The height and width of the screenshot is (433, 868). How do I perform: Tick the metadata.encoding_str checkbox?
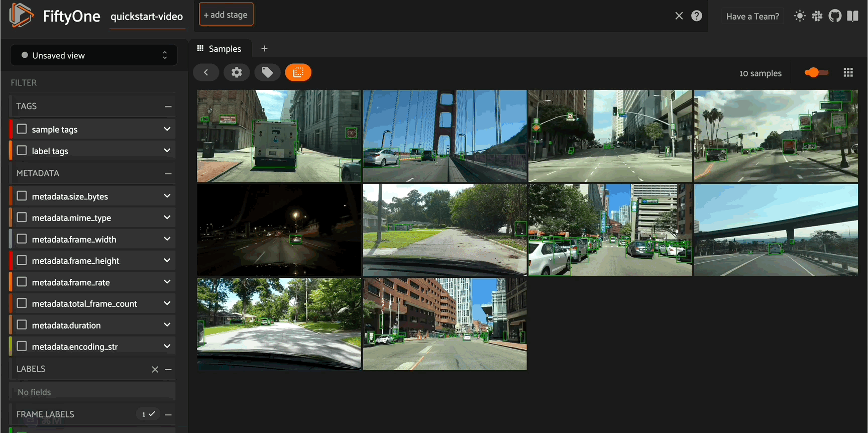click(x=22, y=346)
